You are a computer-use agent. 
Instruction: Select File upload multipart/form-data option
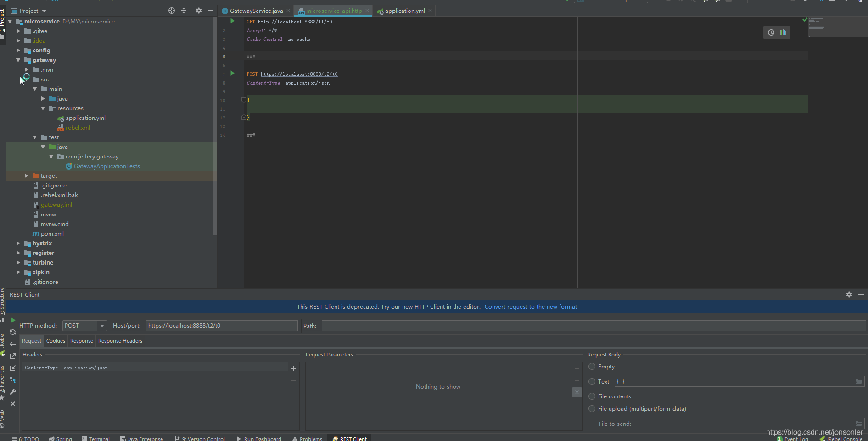[592, 409]
